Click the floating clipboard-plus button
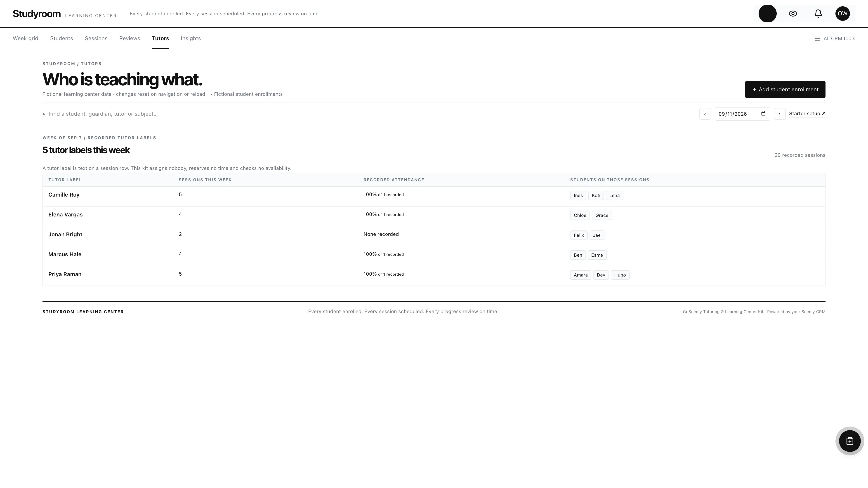Image resolution: width=868 pixels, height=488 pixels. (850, 441)
